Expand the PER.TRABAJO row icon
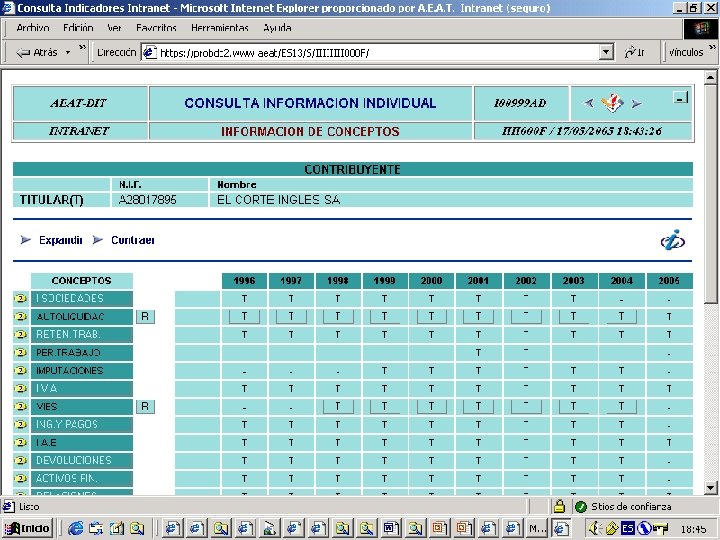Viewport: 720px width, 540px height. coord(20,353)
